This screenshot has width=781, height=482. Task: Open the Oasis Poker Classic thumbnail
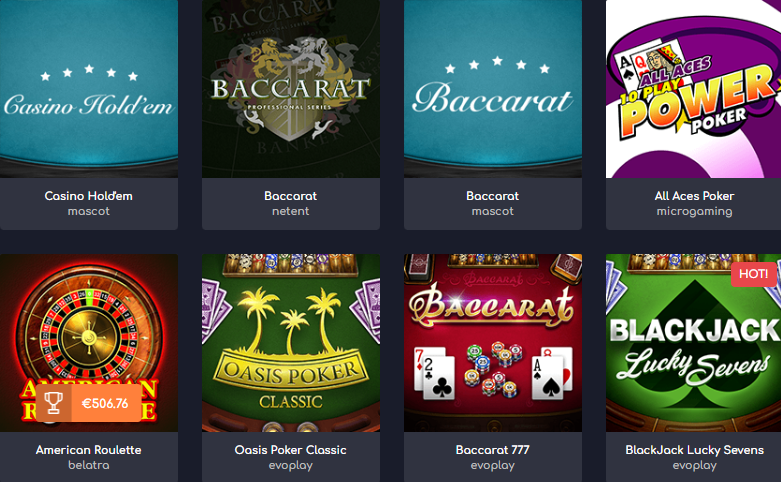click(291, 343)
